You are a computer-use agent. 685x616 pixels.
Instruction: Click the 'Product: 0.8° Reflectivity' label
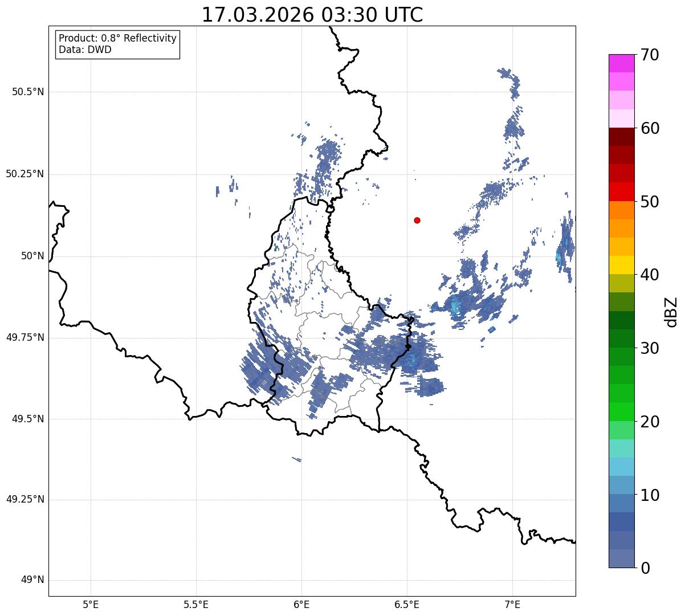[x=118, y=38]
